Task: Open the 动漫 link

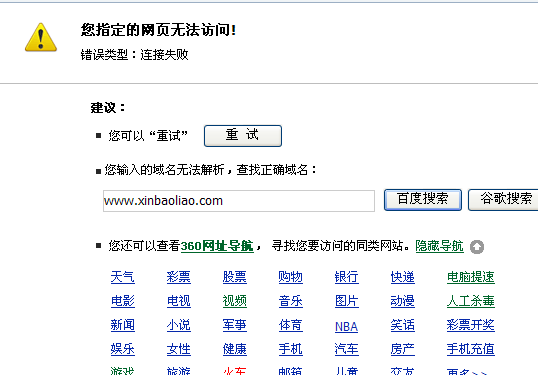Action: 402,301
